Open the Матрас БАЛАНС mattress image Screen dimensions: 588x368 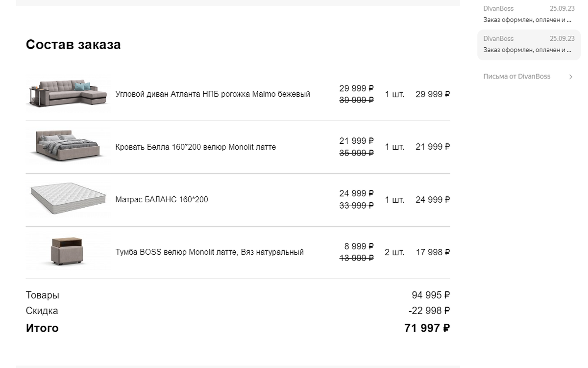coord(68,199)
